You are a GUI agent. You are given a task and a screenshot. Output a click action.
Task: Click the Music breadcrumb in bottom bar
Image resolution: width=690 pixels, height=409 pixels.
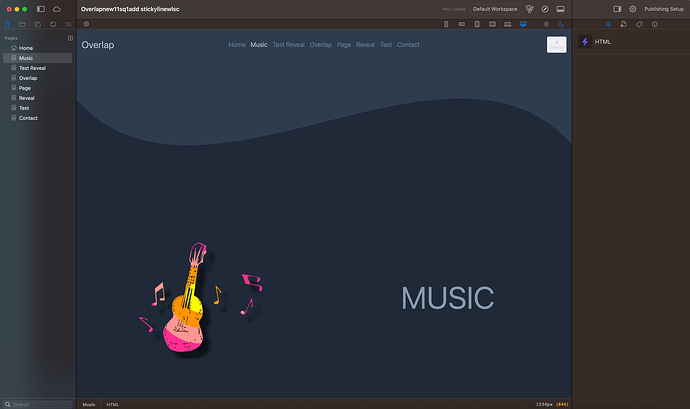point(89,404)
